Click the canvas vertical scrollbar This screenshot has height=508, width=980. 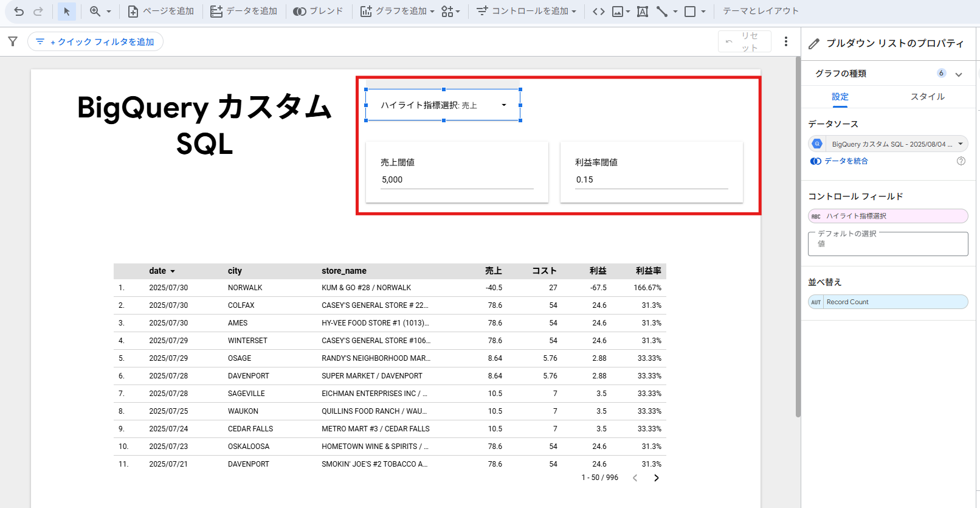798,237
